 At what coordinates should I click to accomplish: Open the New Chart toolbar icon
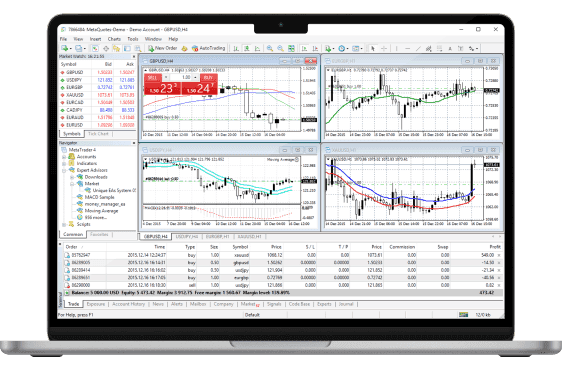tap(64, 48)
